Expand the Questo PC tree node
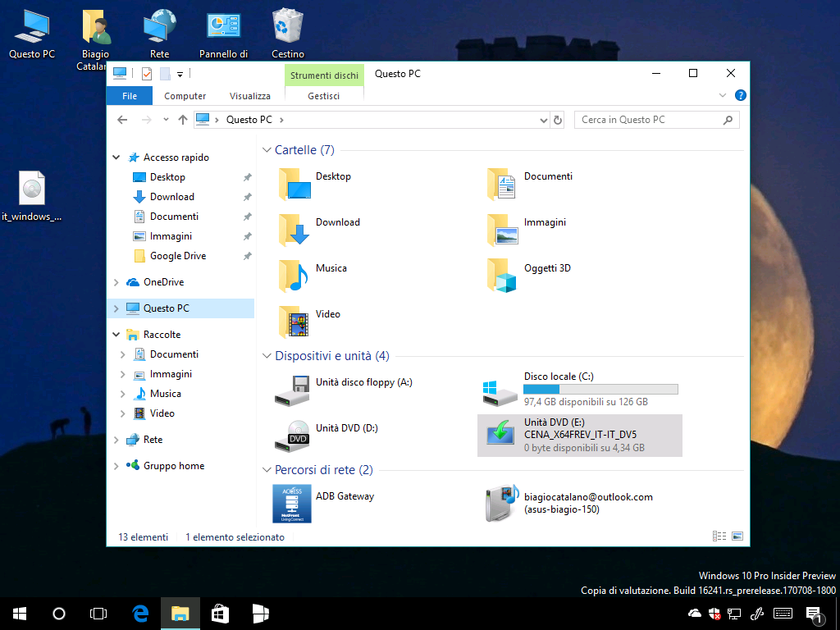The width and height of the screenshot is (840, 630). (116, 308)
